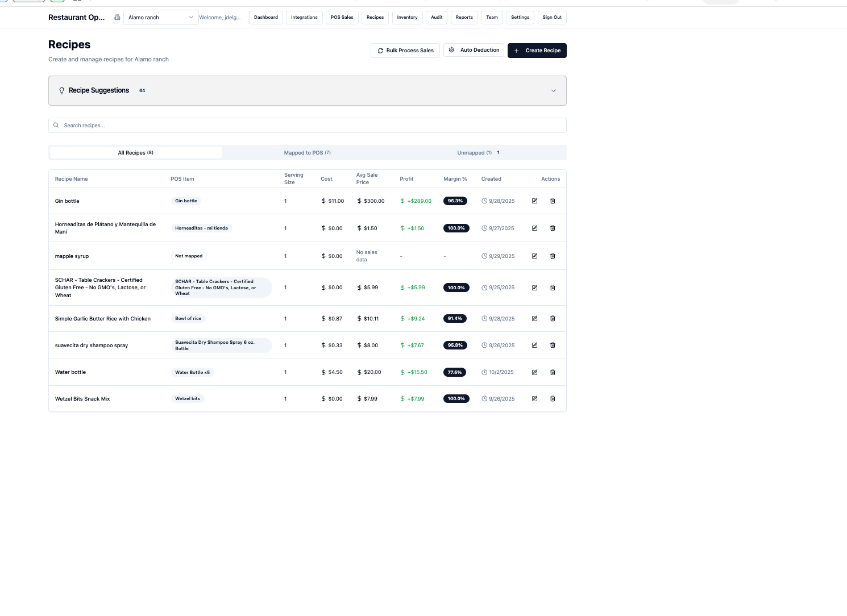Screen dimensions: 847x616
Task: Switch to the Mapped to POS tab
Action: [307, 152]
